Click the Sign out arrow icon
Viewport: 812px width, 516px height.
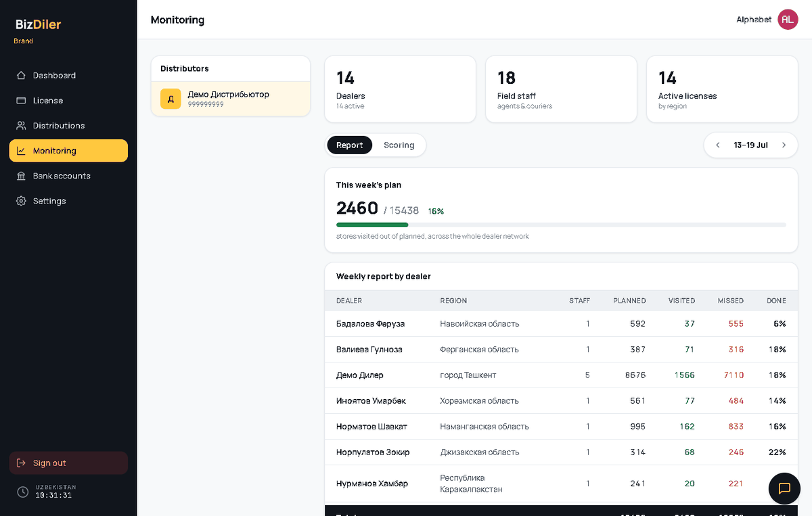pyautogui.click(x=22, y=463)
